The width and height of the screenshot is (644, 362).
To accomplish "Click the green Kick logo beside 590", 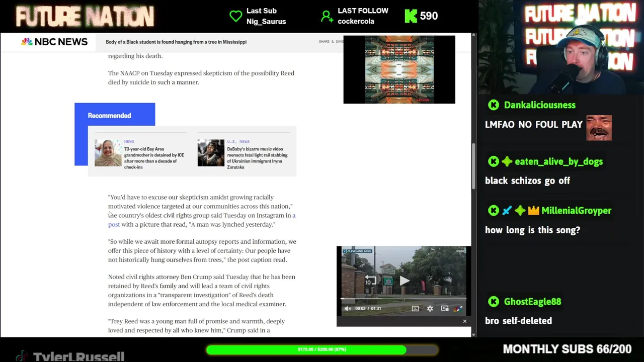I will click(411, 16).
